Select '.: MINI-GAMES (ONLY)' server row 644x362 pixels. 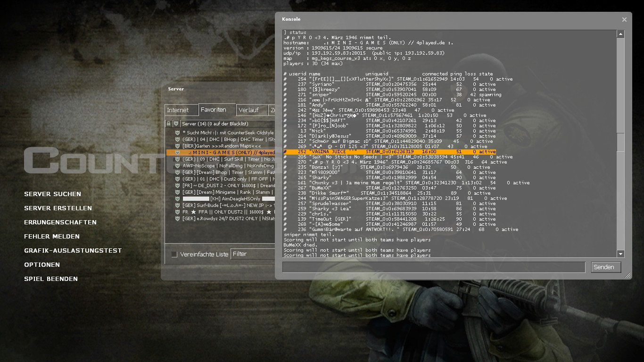pyautogui.click(x=221, y=153)
